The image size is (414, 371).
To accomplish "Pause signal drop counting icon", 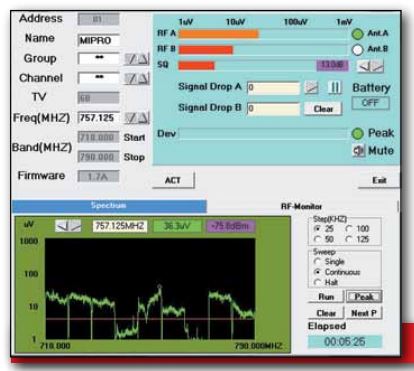I will (x=335, y=88).
